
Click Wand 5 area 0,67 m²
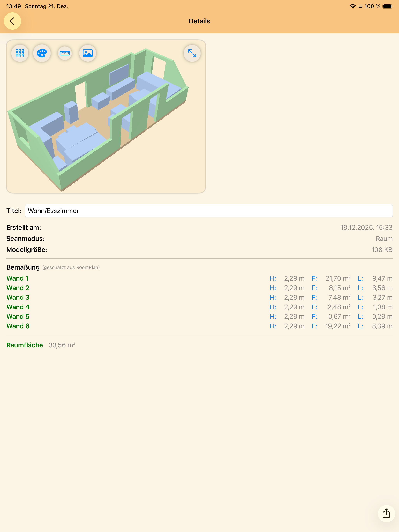[x=339, y=316]
